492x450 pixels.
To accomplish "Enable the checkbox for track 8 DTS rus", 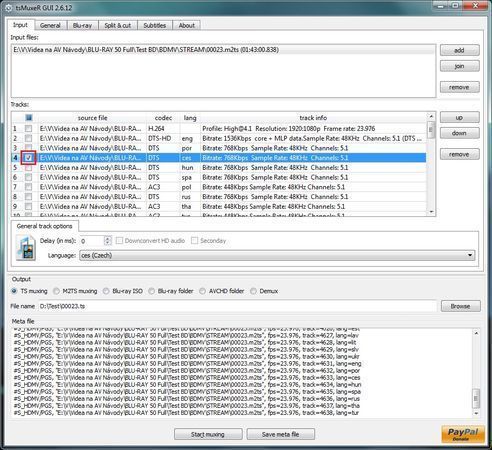I will [29, 197].
